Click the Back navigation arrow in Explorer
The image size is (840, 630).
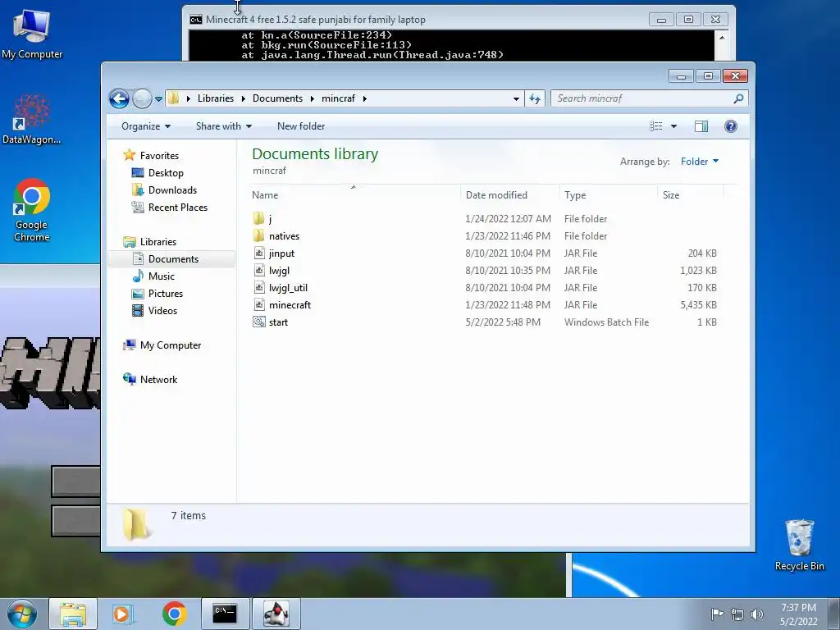tap(119, 98)
